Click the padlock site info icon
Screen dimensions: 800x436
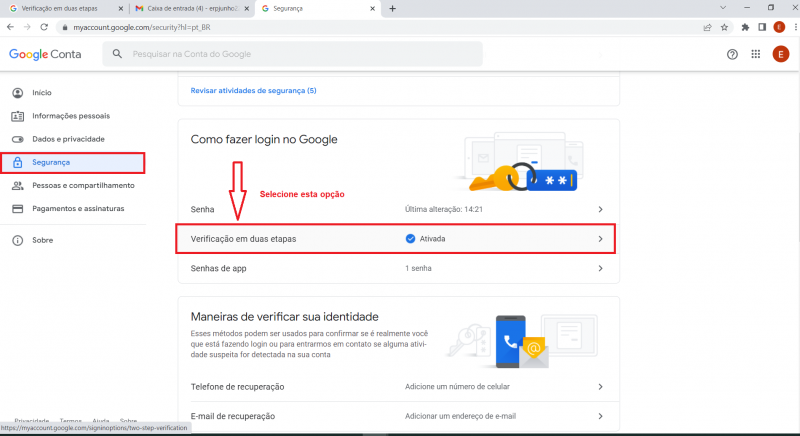click(64, 28)
